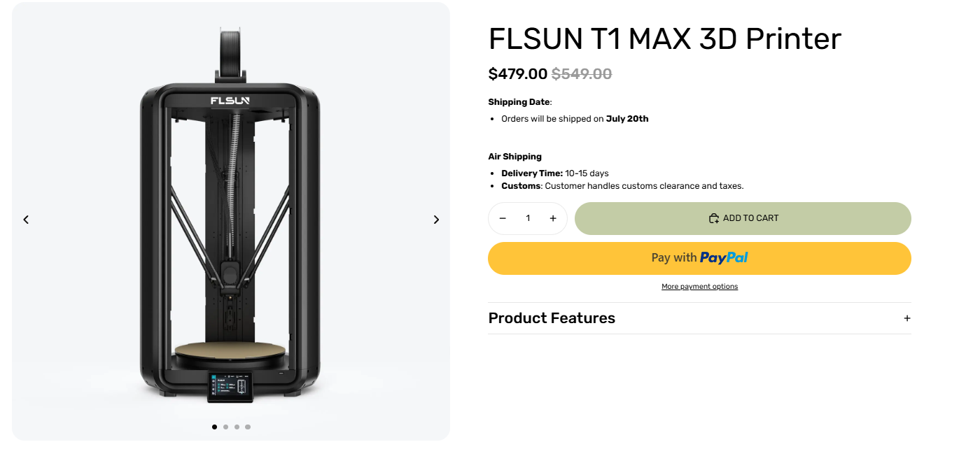Viewport: 980px width, 449px height.
Task: Select the first carousel dot
Action: click(x=214, y=427)
